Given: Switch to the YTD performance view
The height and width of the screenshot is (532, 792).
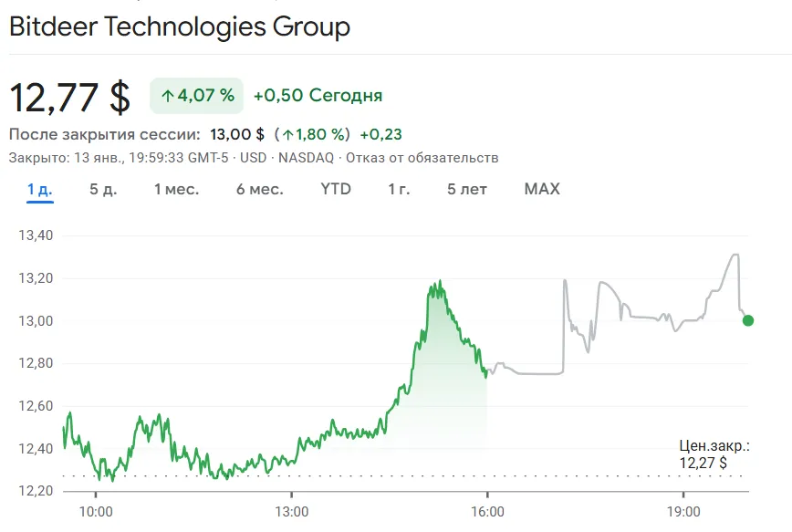Looking at the screenshot, I should [335, 190].
